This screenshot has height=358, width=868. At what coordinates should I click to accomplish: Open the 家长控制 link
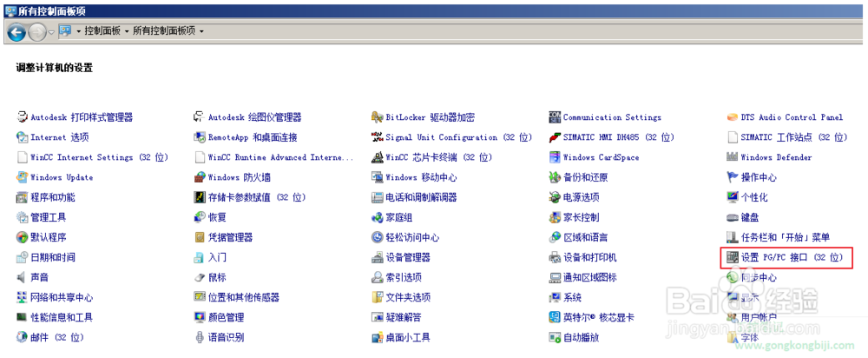point(582,217)
